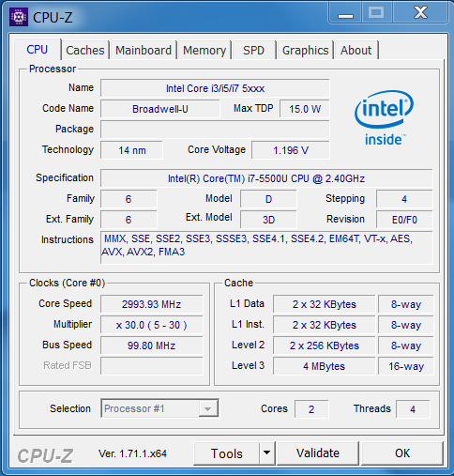Click the empty Package field
Screen dimensions: 454x476
tap(215, 130)
